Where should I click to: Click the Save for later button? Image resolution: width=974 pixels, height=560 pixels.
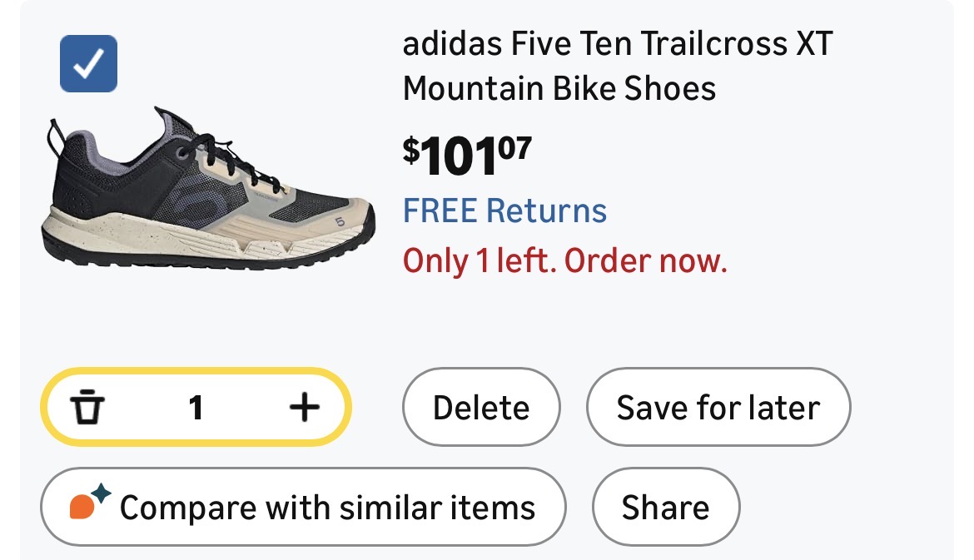click(718, 408)
